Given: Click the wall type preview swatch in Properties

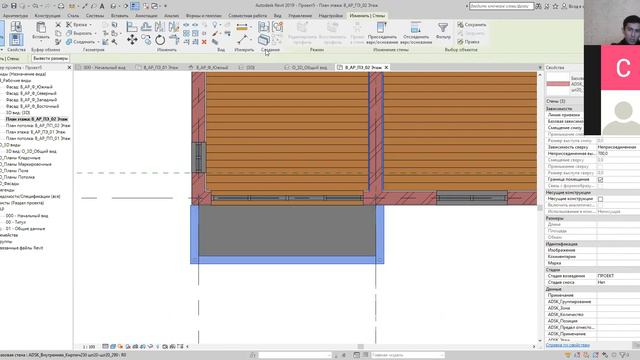Looking at the screenshot, I should click(x=558, y=84).
